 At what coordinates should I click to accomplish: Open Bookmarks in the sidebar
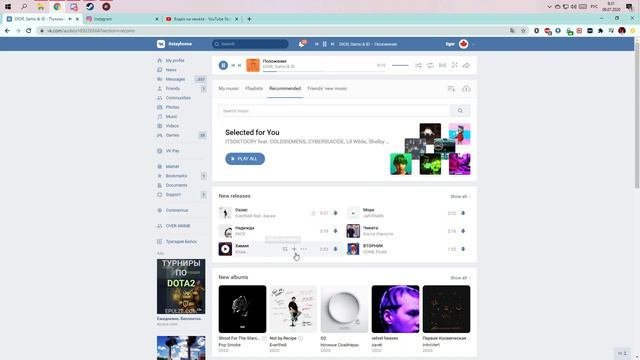coord(176,176)
